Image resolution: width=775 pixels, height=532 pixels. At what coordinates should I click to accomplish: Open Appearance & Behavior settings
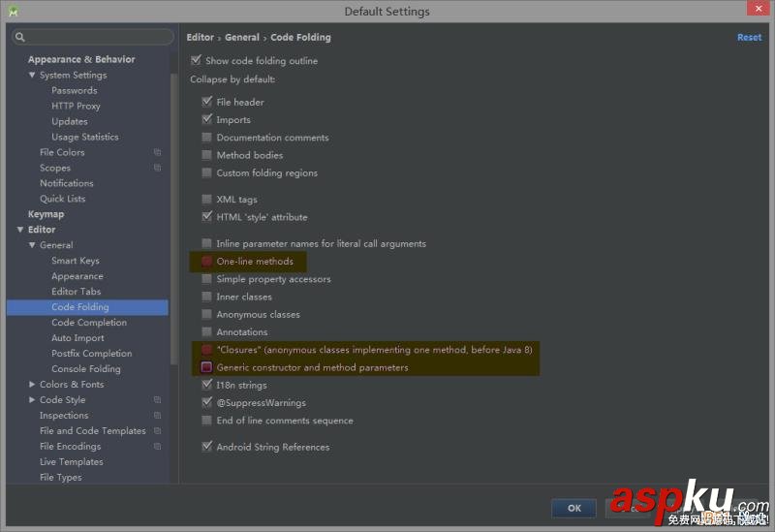[x=81, y=59]
